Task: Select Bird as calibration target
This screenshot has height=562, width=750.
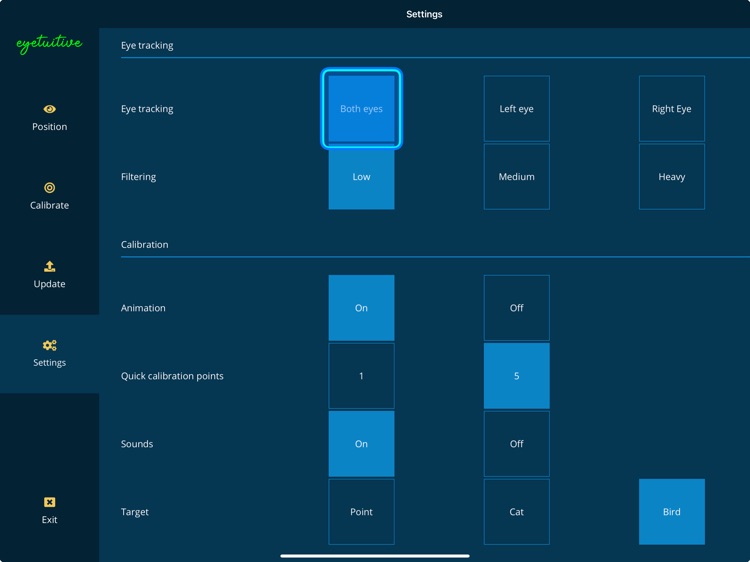Action: coord(672,511)
